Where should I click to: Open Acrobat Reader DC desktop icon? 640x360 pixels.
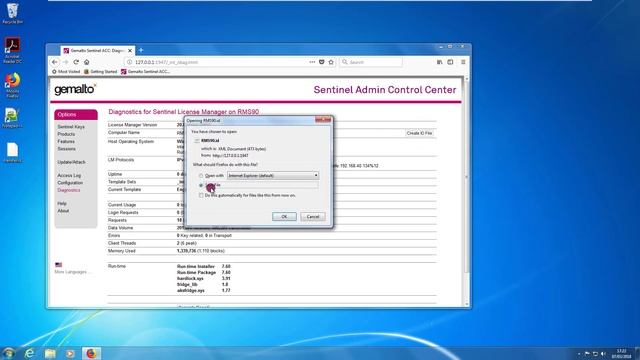pos(13,51)
